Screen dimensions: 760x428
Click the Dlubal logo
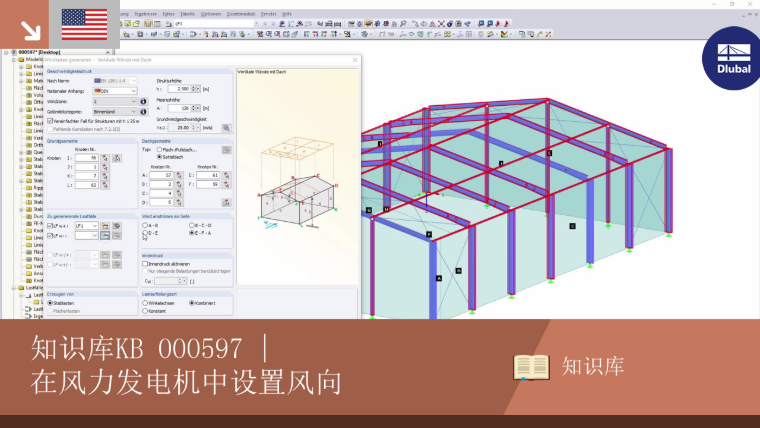point(733,59)
